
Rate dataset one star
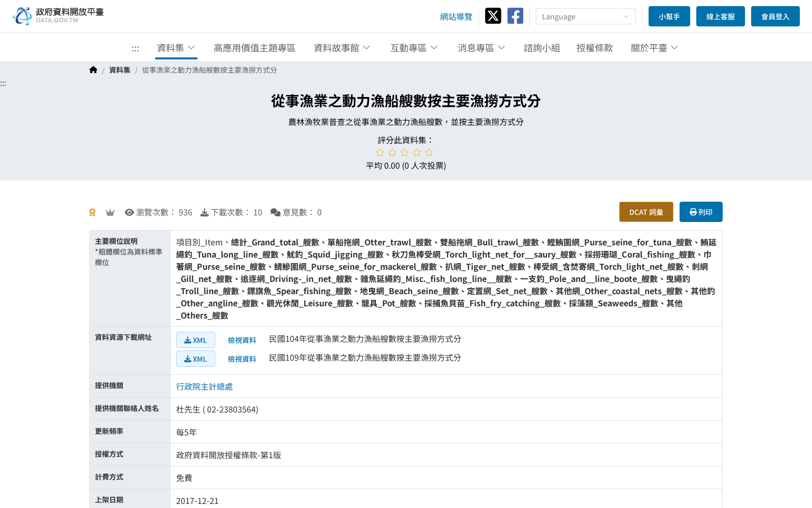380,152
